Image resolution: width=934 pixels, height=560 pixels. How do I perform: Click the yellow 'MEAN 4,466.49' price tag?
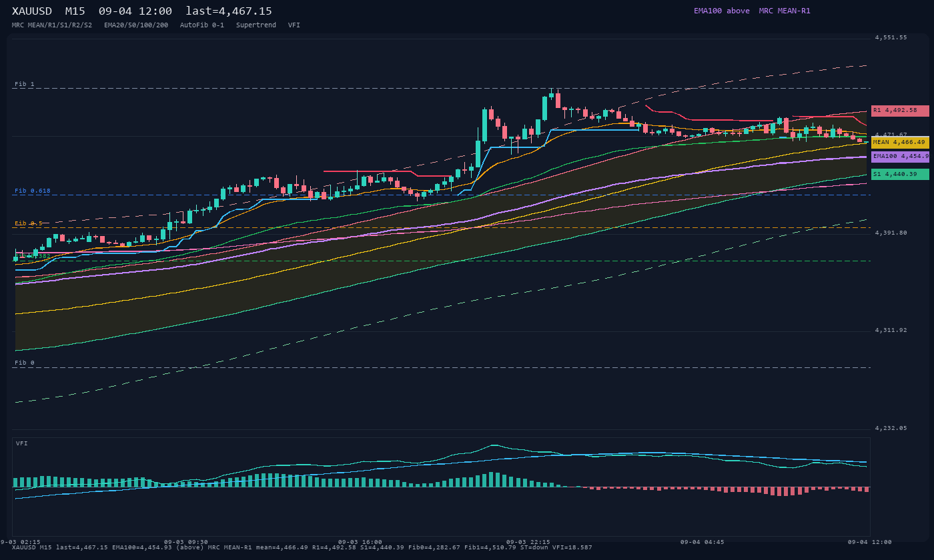(x=900, y=143)
